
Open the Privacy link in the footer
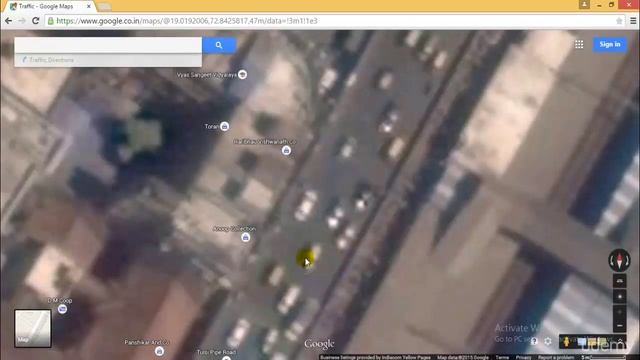[x=523, y=358]
